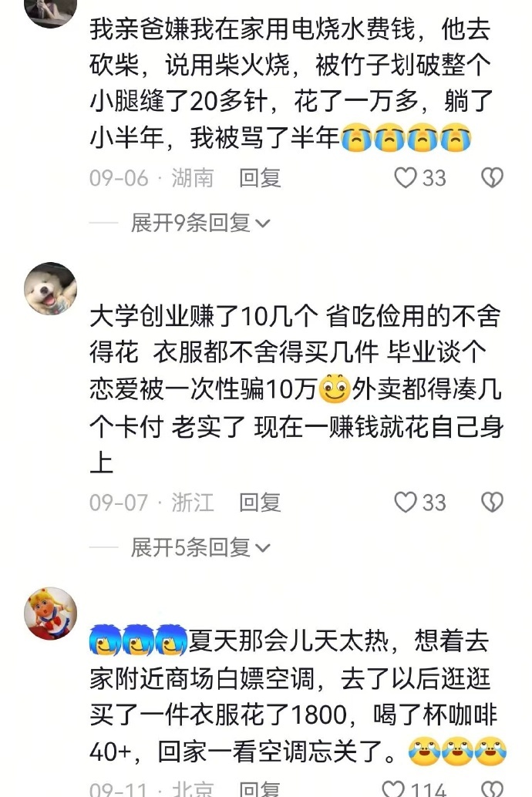This screenshot has width=532, height=797.
Task: Tap the smiling emoji after 骗10万
Action: click(x=335, y=388)
